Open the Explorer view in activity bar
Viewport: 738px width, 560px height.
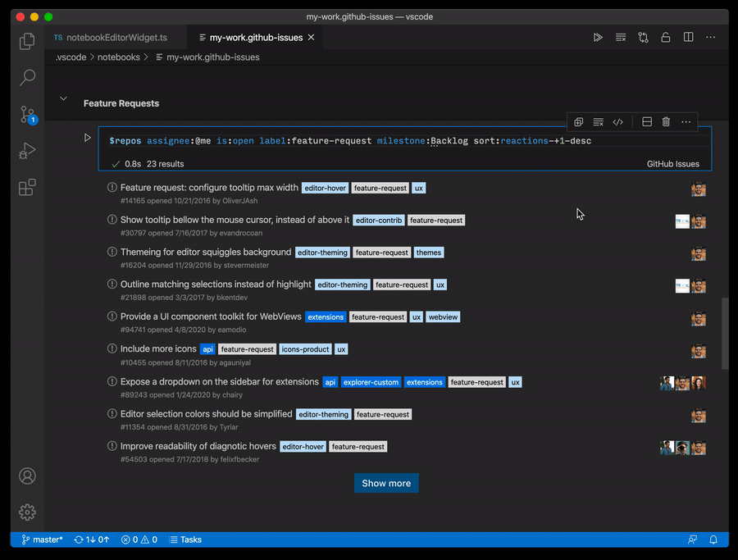[x=27, y=42]
